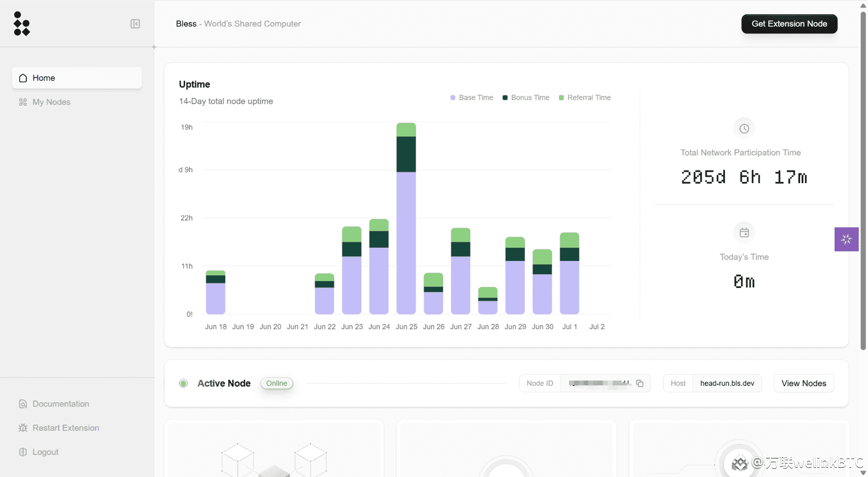
Task: Click the View Nodes button
Action: [x=803, y=384]
